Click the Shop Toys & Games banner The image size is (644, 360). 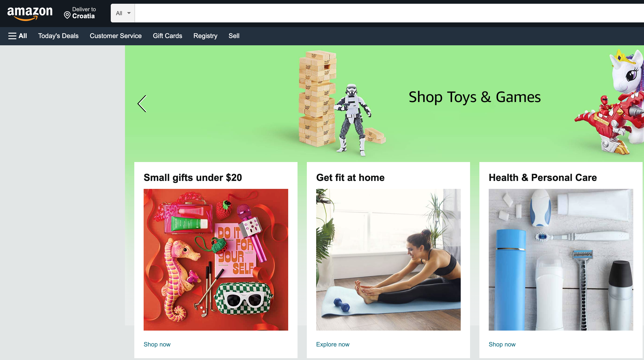coord(474,97)
